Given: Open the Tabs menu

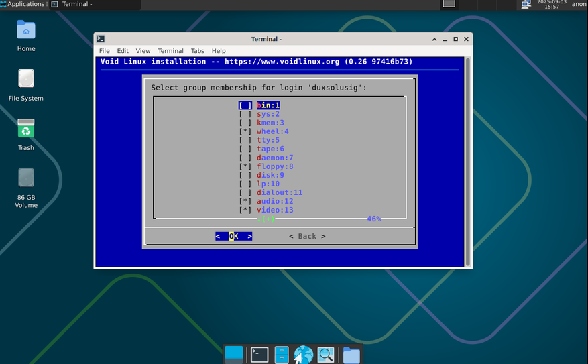Looking at the screenshot, I should tap(198, 50).
